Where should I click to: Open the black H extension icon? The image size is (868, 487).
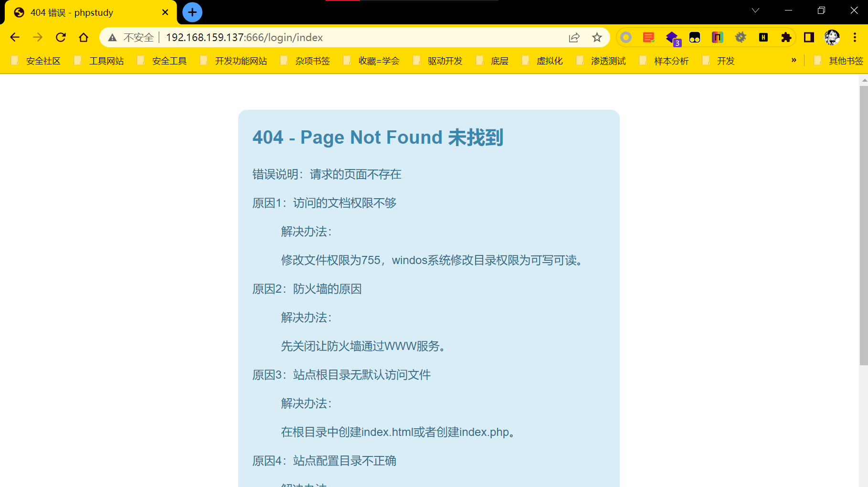(x=763, y=37)
